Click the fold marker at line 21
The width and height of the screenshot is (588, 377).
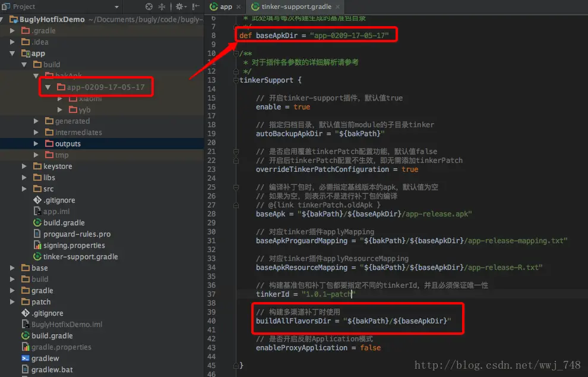[x=236, y=151]
